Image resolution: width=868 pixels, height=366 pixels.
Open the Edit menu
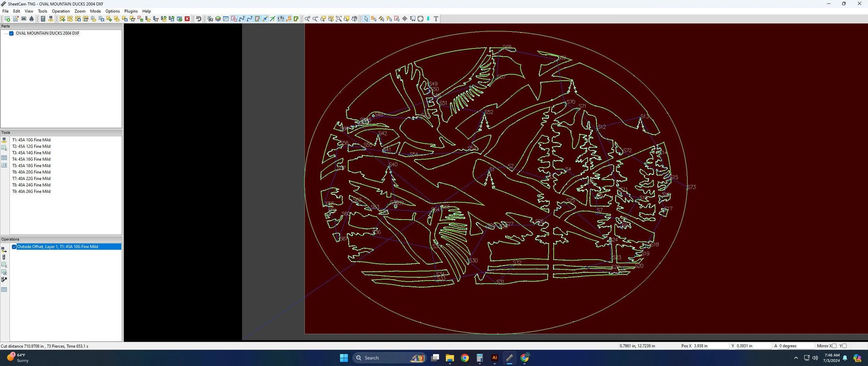tap(16, 11)
